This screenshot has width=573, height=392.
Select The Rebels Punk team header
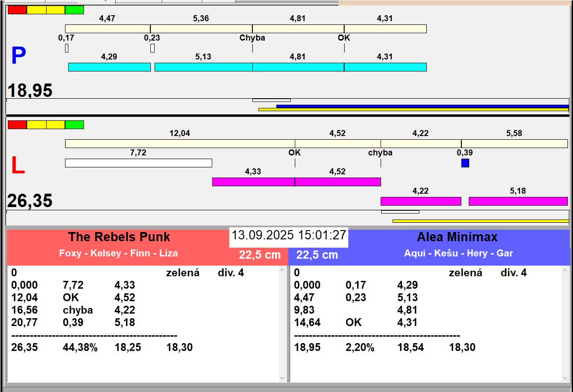pyautogui.click(x=119, y=237)
